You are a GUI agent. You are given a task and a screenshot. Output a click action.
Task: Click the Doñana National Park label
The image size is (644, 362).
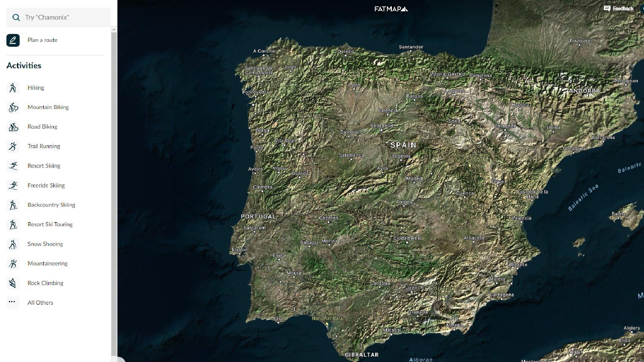pos(327,316)
